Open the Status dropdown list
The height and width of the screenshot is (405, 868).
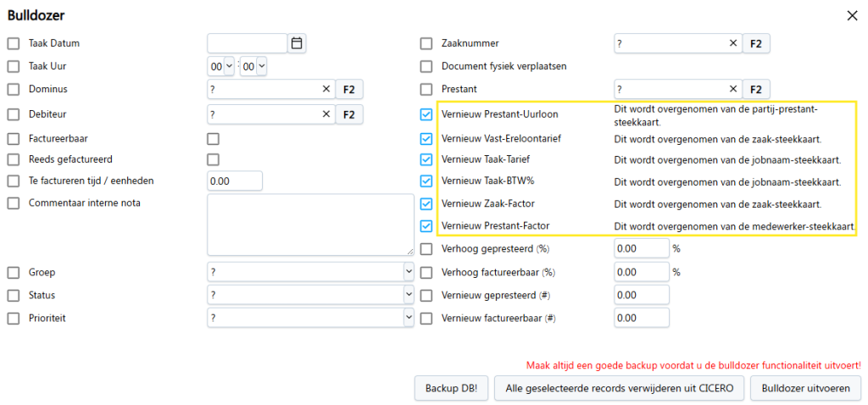(310, 295)
